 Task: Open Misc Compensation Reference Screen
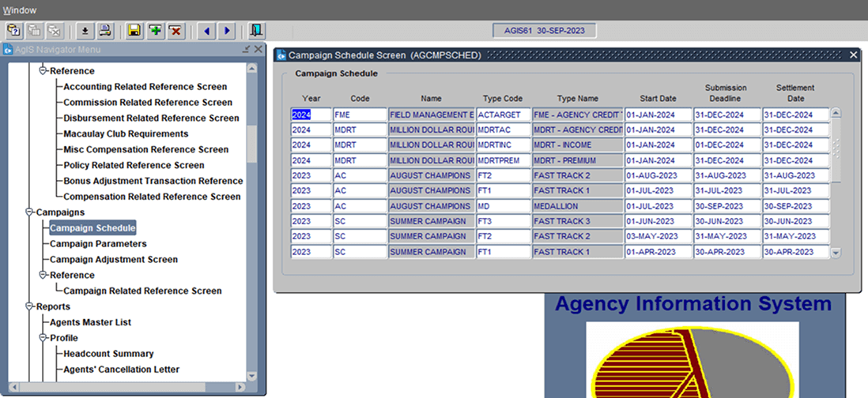click(x=145, y=149)
